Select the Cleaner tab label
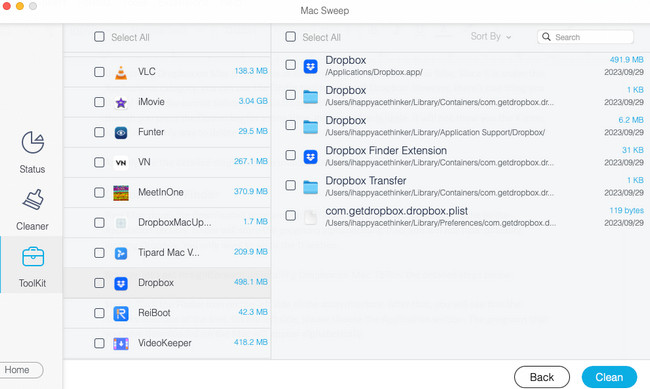This screenshot has width=650, height=389. point(32,226)
